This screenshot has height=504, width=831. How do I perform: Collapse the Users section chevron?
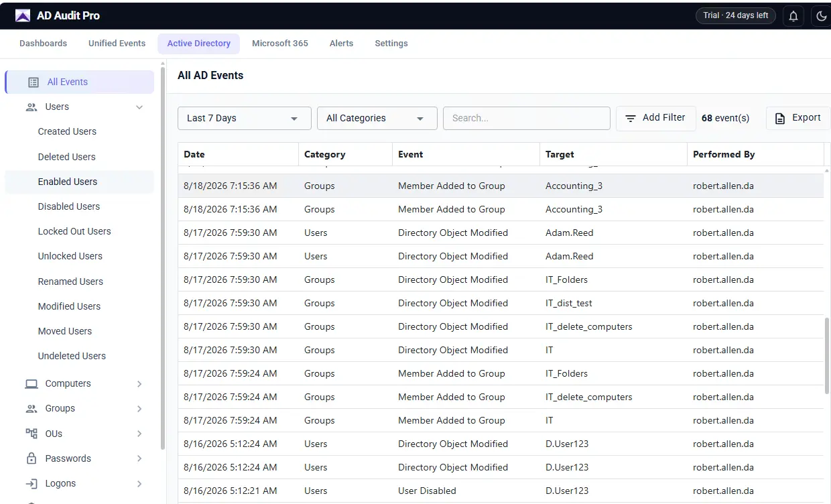(x=139, y=107)
